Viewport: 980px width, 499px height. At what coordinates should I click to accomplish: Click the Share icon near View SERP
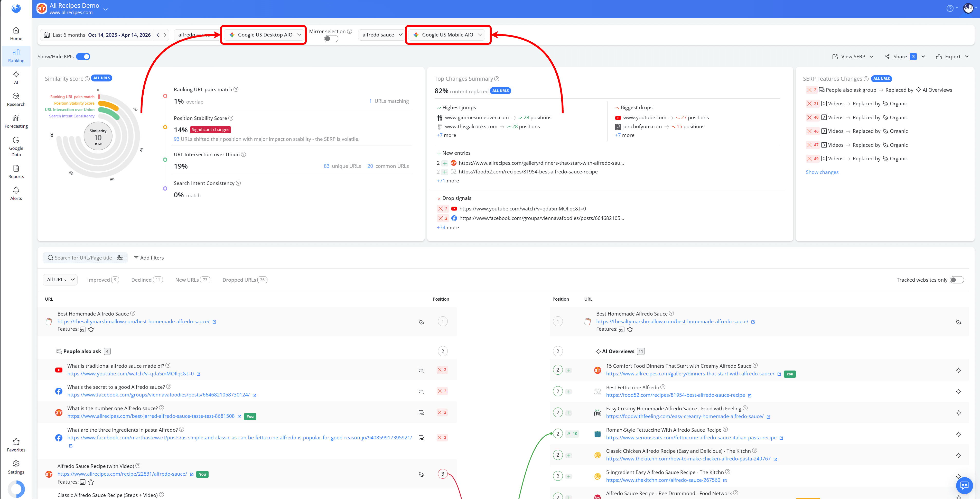pos(887,56)
